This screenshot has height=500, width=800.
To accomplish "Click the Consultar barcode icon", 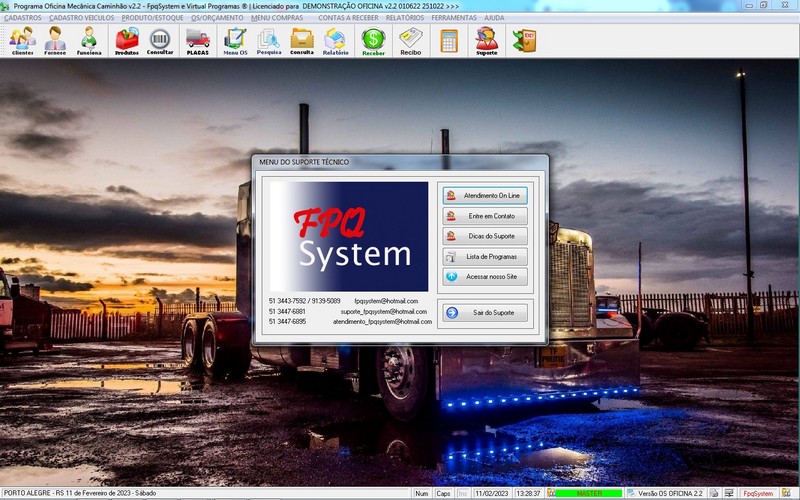I will (160, 41).
